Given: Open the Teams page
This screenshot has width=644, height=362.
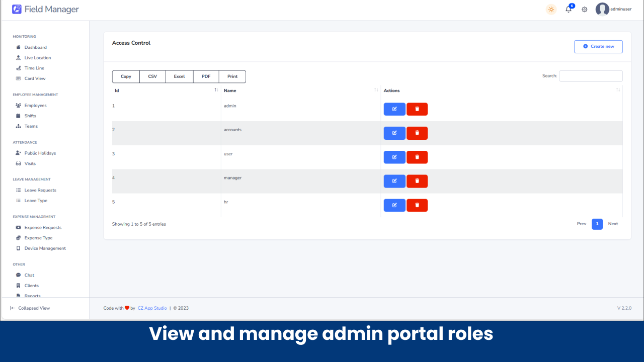Looking at the screenshot, I should click(x=32, y=126).
